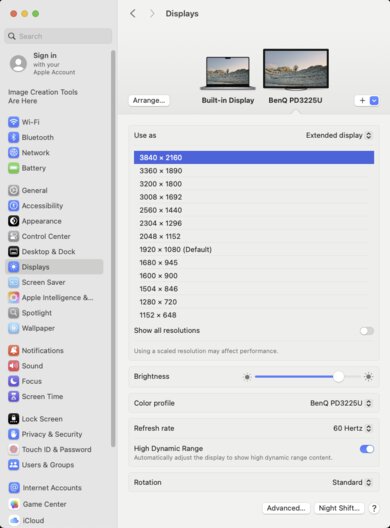
Task: Open the Rotation Standard dropdown
Action: coord(352,483)
